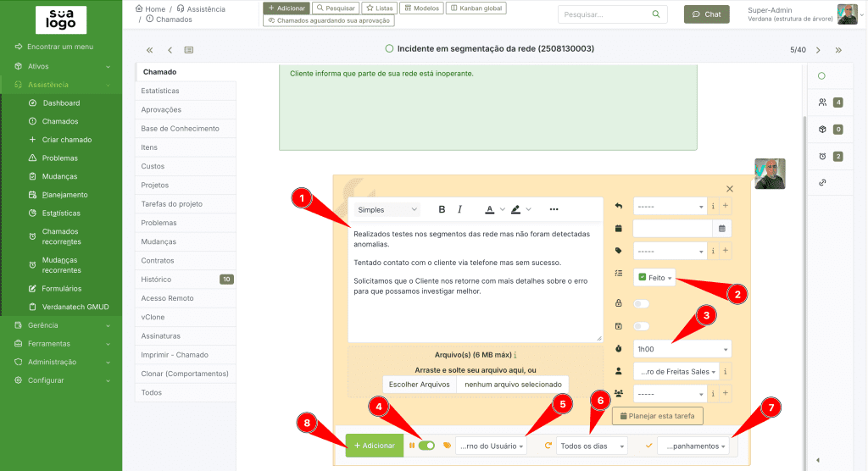
Task: Click the Bold formatting icon
Action: click(x=442, y=209)
